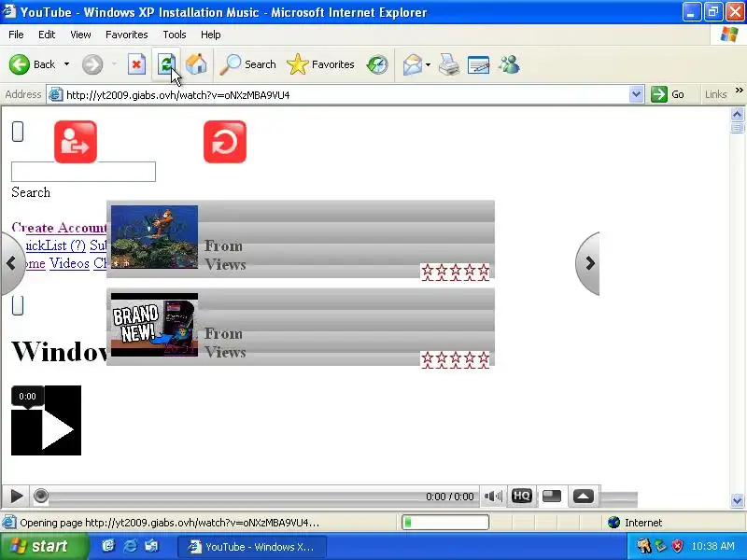
Task: Click the red replay circular arrow icon
Action: point(225,142)
